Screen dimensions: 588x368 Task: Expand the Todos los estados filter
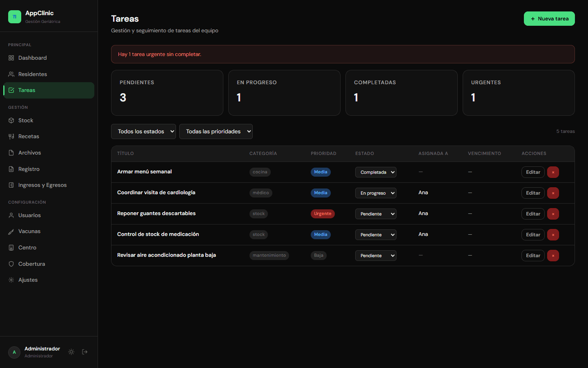[143, 131]
